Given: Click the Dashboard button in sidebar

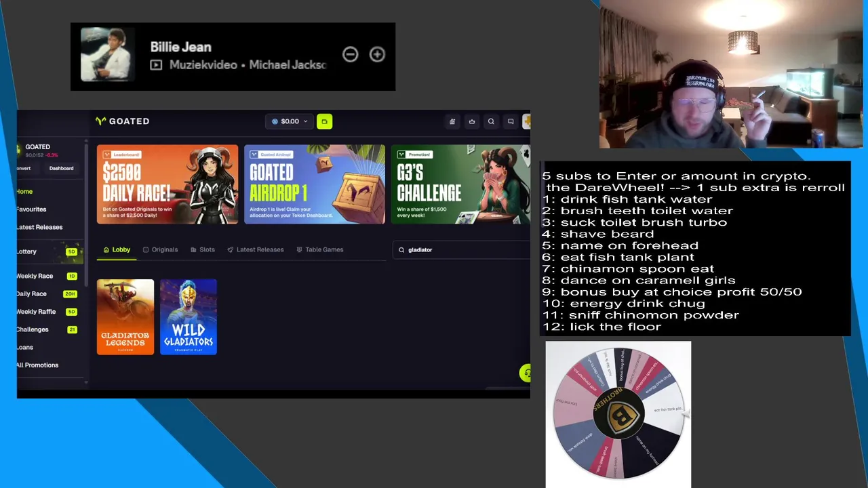Looking at the screenshot, I should point(61,168).
